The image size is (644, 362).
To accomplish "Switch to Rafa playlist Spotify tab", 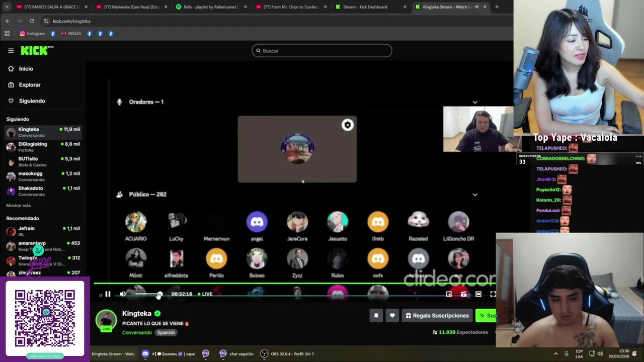I will (x=211, y=7).
